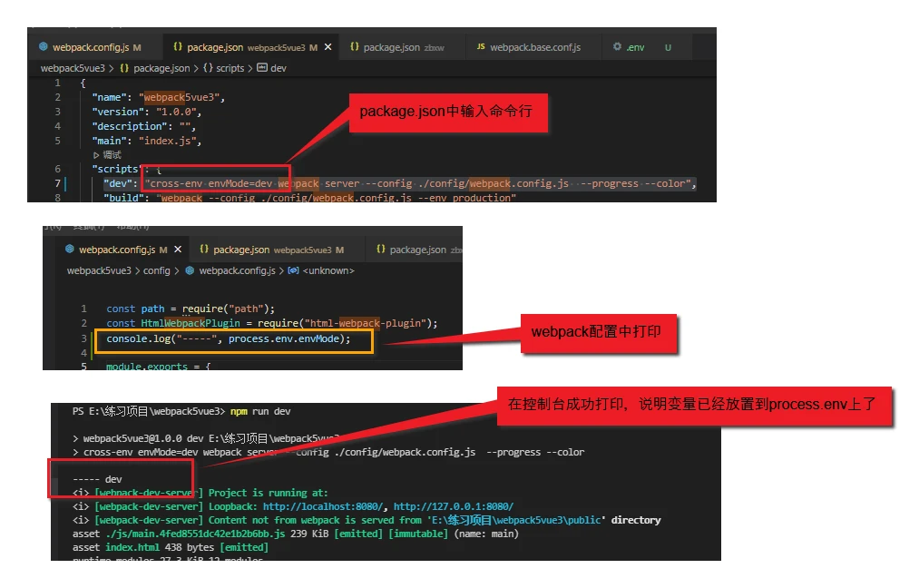Click the gear icon on the .env tab
919x588 pixels.
[x=617, y=46]
